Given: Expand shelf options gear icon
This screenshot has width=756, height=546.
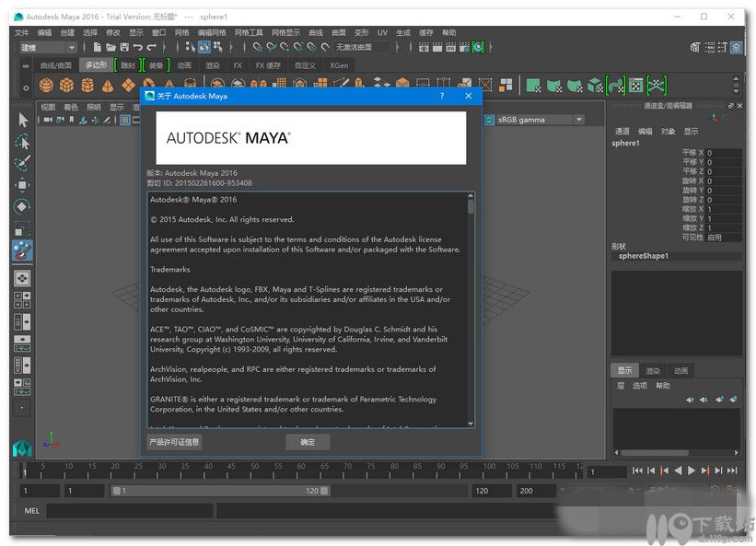Looking at the screenshot, I should pos(26,88).
